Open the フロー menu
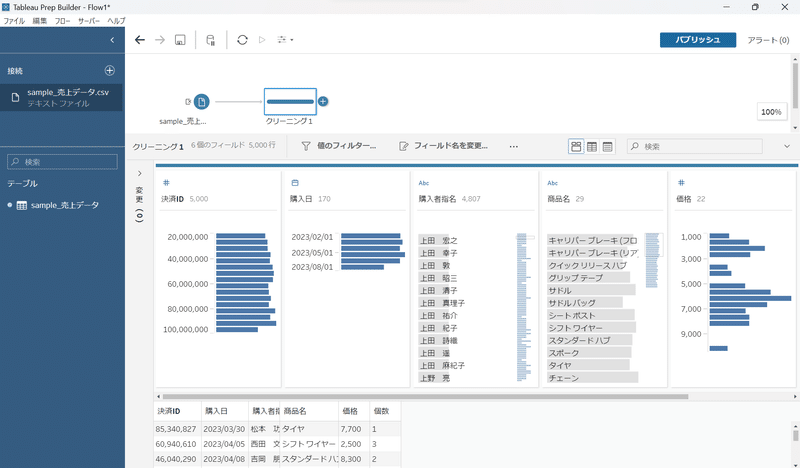Screen dimensions: 800x468 coord(62,21)
